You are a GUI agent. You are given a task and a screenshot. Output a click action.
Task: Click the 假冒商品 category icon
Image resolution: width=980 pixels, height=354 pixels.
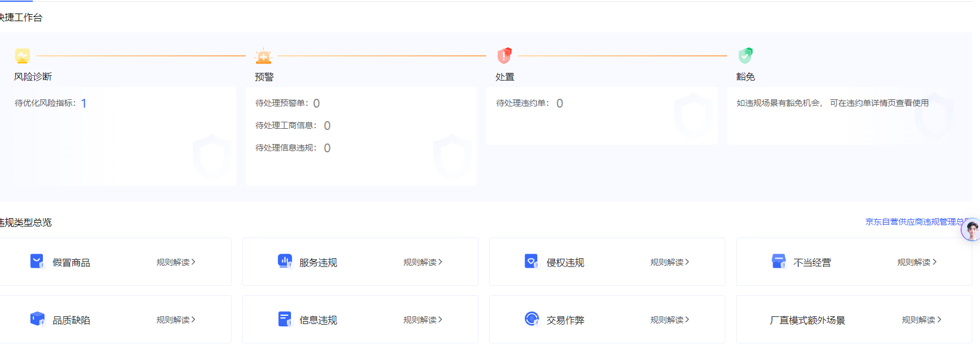[37, 262]
